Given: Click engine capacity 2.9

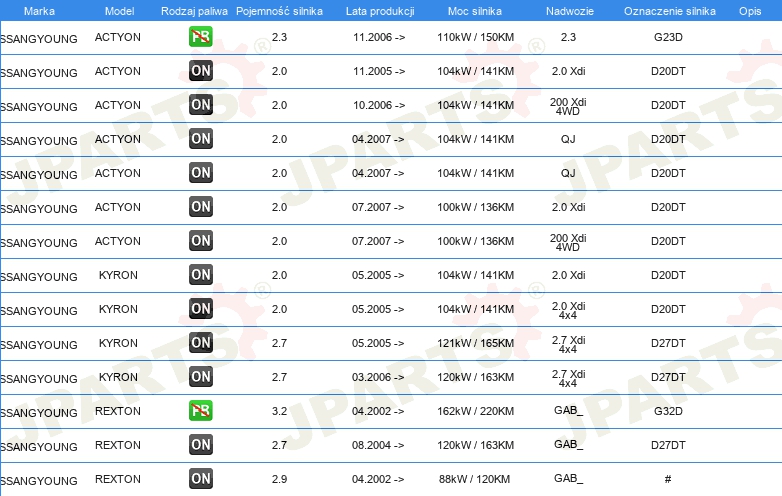Looking at the screenshot, I should pyautogui.click(x=279, y=479).
